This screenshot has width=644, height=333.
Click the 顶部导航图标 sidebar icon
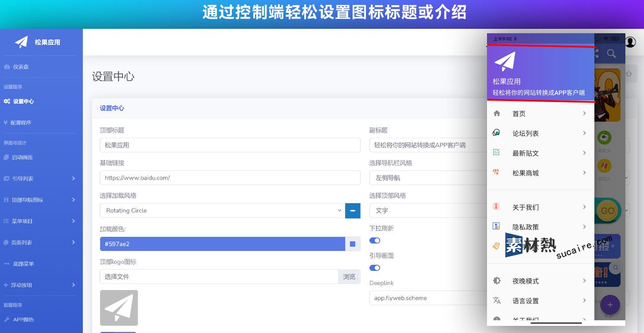point(6,200)
